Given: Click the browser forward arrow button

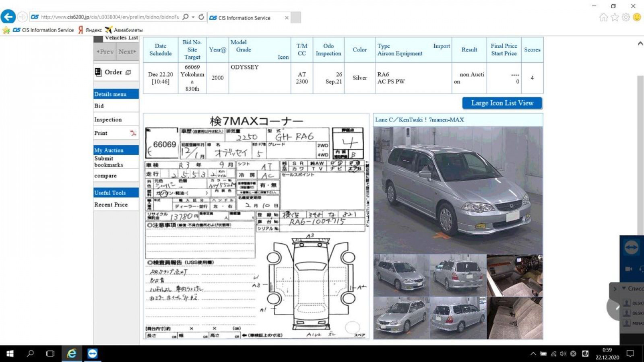Looking at the screenshot, I should [23, 17].
